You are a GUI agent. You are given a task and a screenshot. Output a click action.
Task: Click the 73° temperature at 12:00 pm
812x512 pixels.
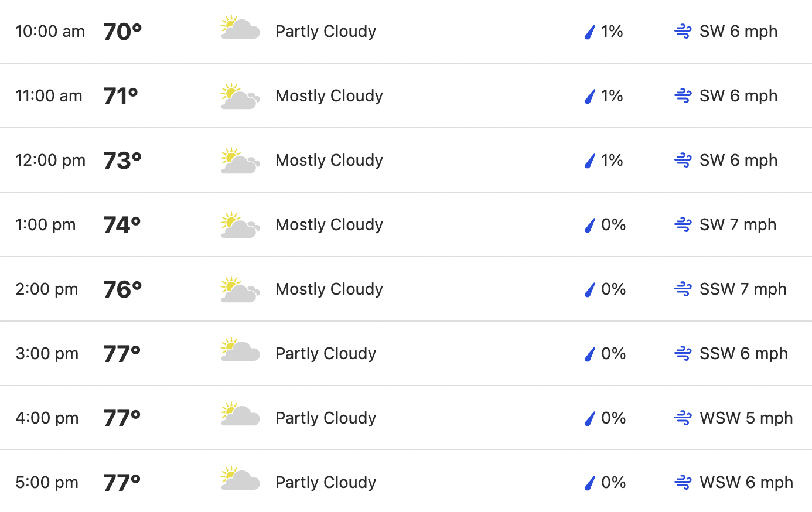coord(122,161)
